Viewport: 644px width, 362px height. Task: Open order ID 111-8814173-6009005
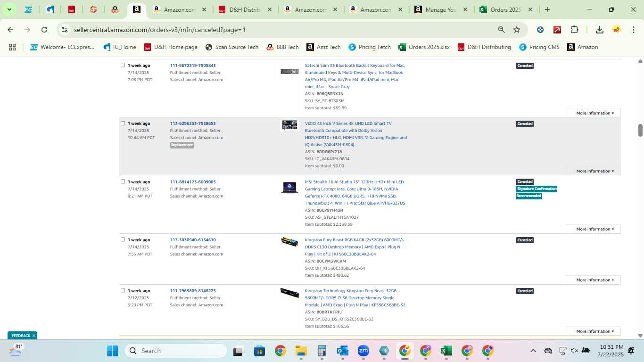[x=193, y=182]
